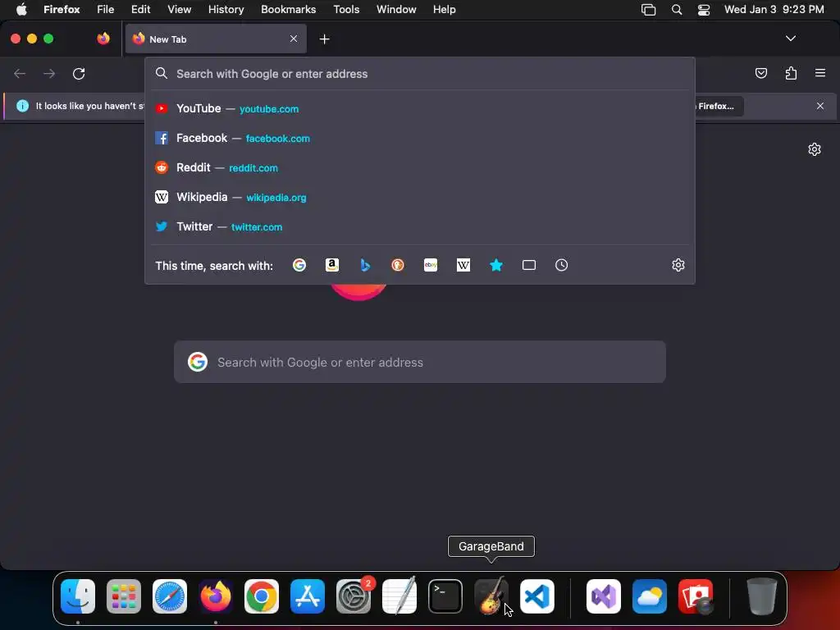The image size is (840, 630).
Task: Open the File menu
Action: 106,9
